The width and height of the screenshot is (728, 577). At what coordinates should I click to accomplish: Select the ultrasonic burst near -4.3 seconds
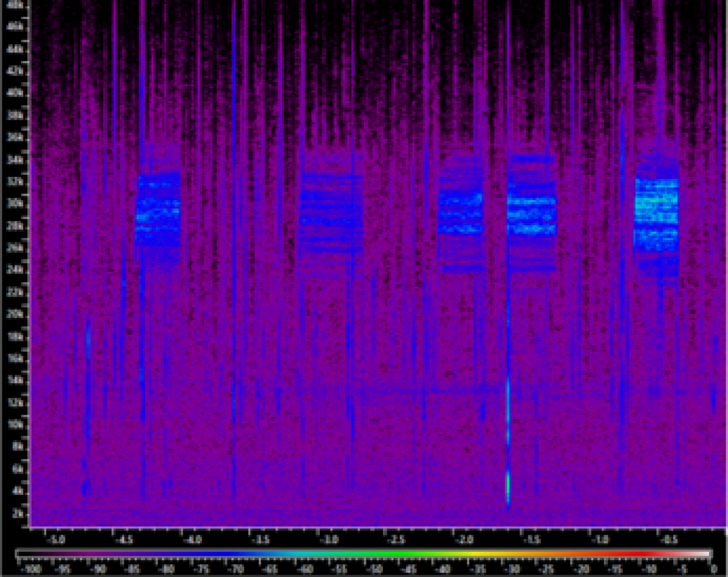(158, 209)
